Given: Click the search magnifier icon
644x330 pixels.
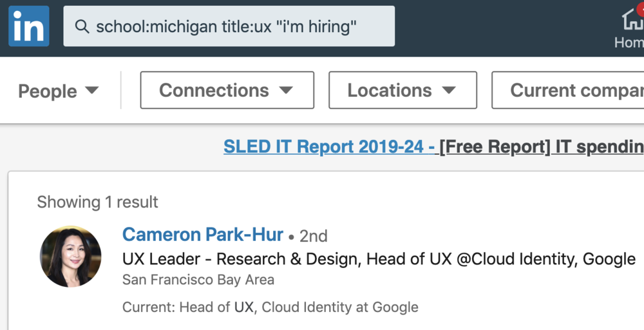Looking at the screenshot, I should (82, 26).
